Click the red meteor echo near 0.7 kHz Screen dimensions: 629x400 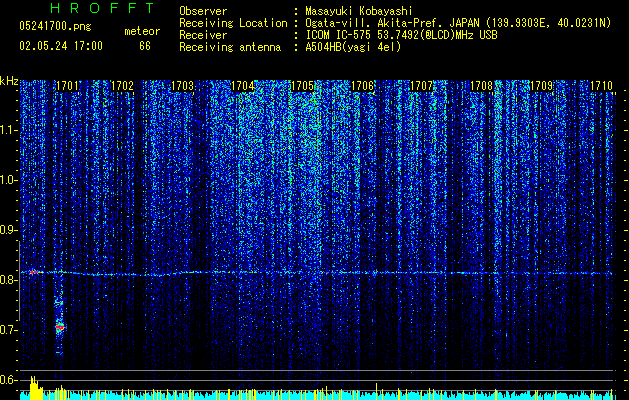[60, 327]
